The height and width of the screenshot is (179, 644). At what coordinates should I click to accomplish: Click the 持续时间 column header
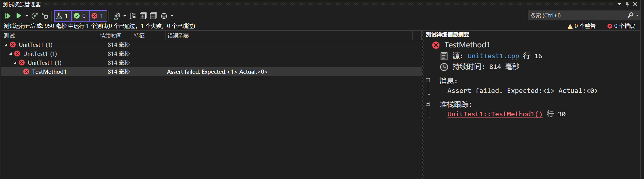111,36
